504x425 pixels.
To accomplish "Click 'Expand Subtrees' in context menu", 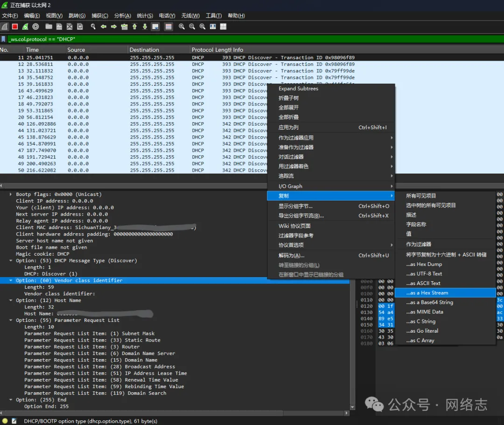I will [298, 89].
